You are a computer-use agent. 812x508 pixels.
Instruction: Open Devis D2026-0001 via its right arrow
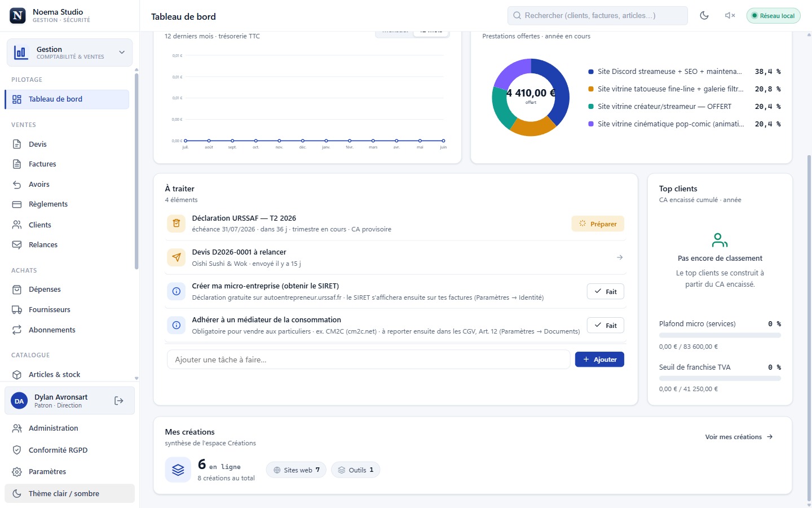coord(620,257)
